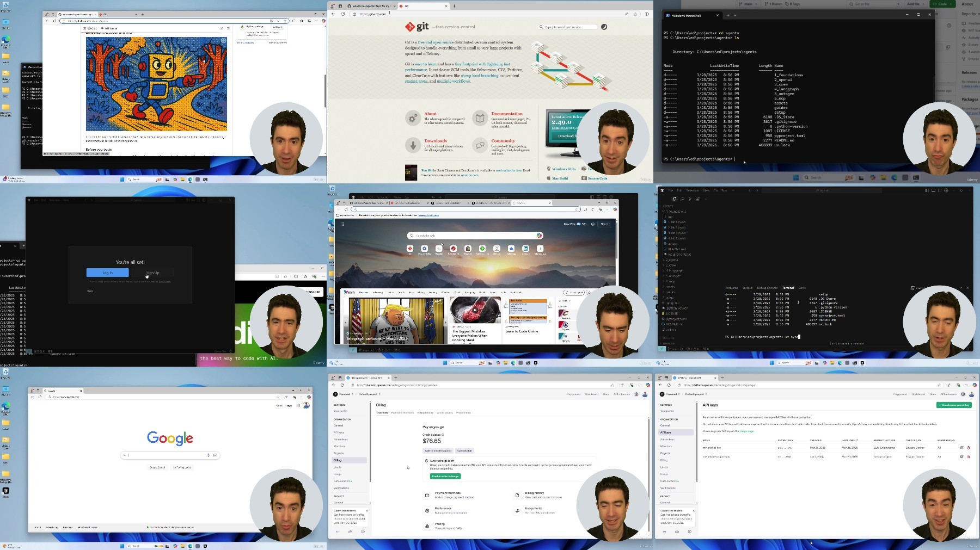The image size is (980, 550).
Task: Switch to the Problems tab in editor panel
Action: tap(732, 288)
